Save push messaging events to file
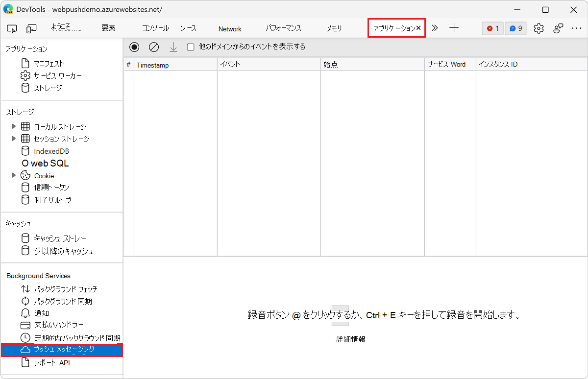The height and width of the screenshot is (379, 588). tap(173, 47)
